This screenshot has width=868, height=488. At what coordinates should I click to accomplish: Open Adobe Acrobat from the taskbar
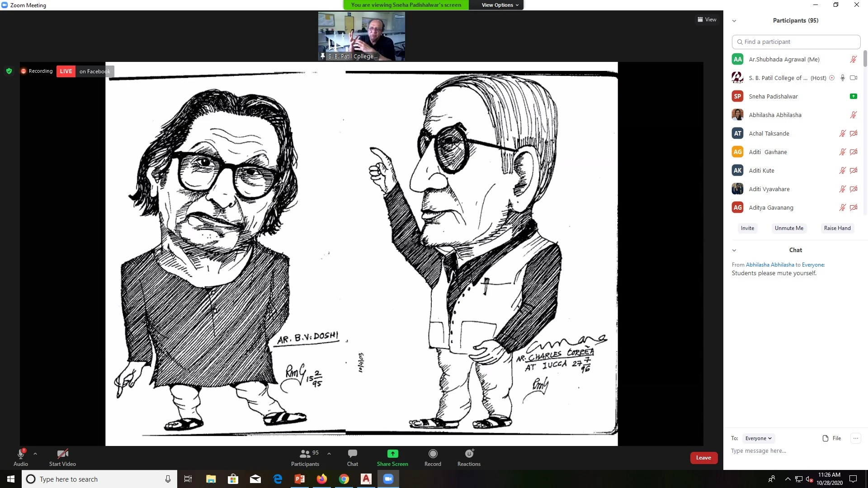pos(366,479)
